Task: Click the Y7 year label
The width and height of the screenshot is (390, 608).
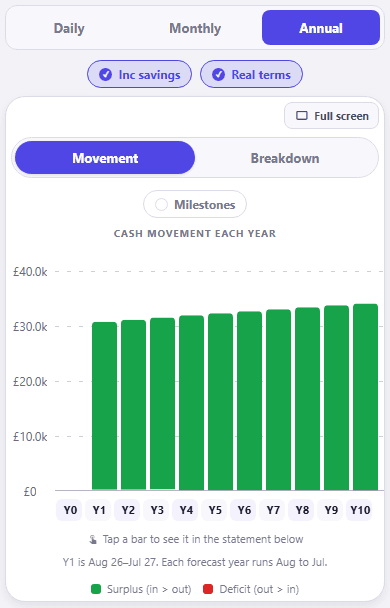Action: 273,510
